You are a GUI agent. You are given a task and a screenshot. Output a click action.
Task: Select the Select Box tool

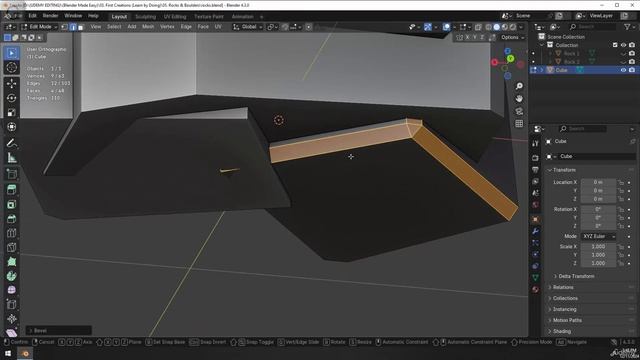(11, 53)
